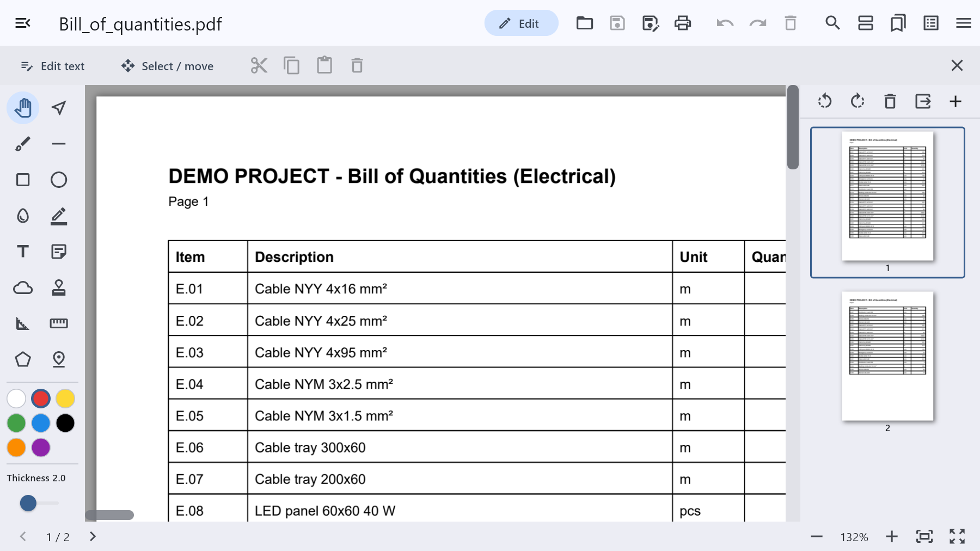Click the thickness slider handle
This screenshot has height=551, width=980.
point(28,503)
